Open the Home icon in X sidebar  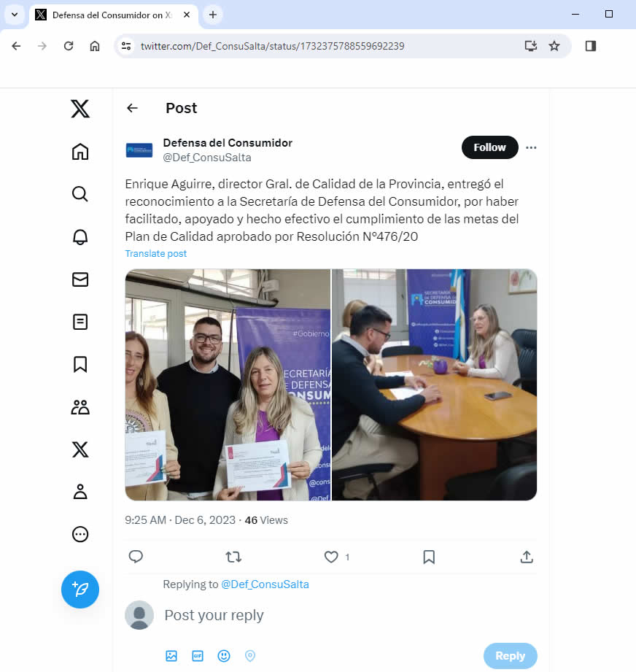[x=80, y=151]
